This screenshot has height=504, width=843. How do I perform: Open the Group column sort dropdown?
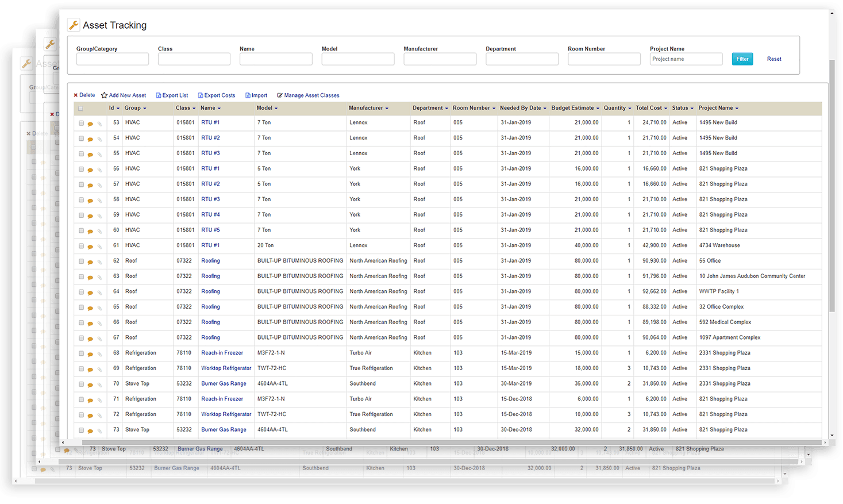click(x=145, y=108)
